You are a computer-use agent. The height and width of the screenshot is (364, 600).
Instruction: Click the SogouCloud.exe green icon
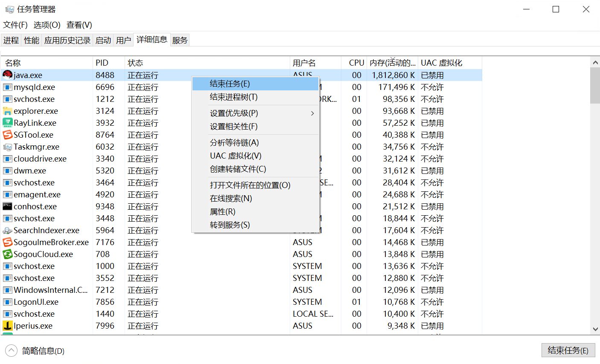tap(7, 254)
